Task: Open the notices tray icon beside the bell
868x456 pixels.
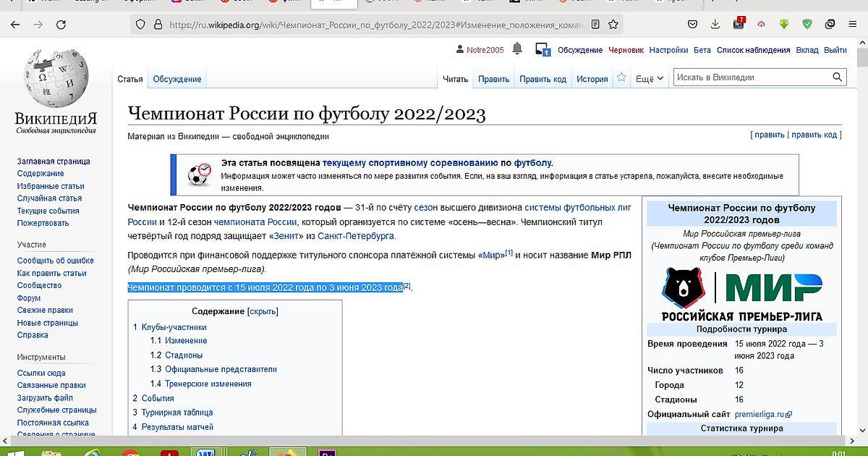Action: (542, 49)
